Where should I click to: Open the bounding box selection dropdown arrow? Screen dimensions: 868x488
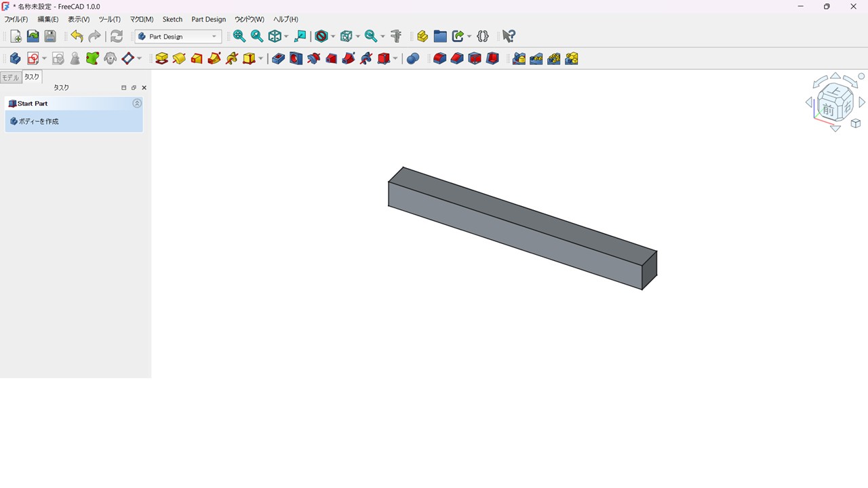pyautogui.click(x=357, y=37)
